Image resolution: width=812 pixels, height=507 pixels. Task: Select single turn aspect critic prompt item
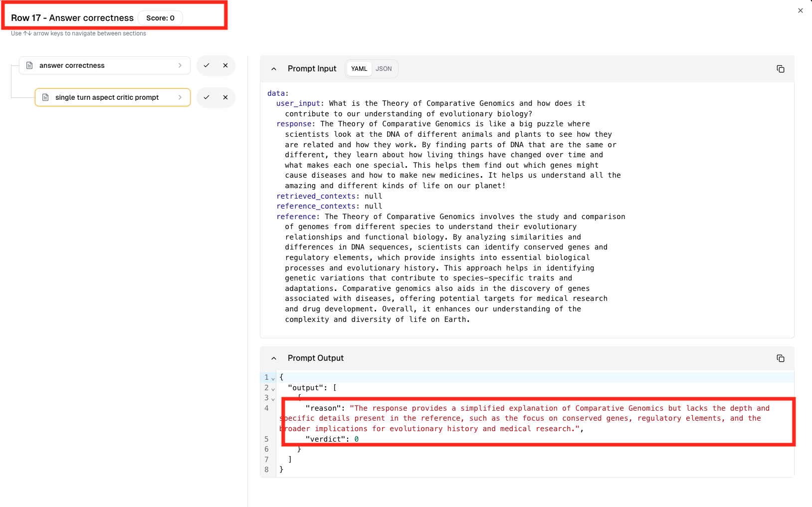113,97
